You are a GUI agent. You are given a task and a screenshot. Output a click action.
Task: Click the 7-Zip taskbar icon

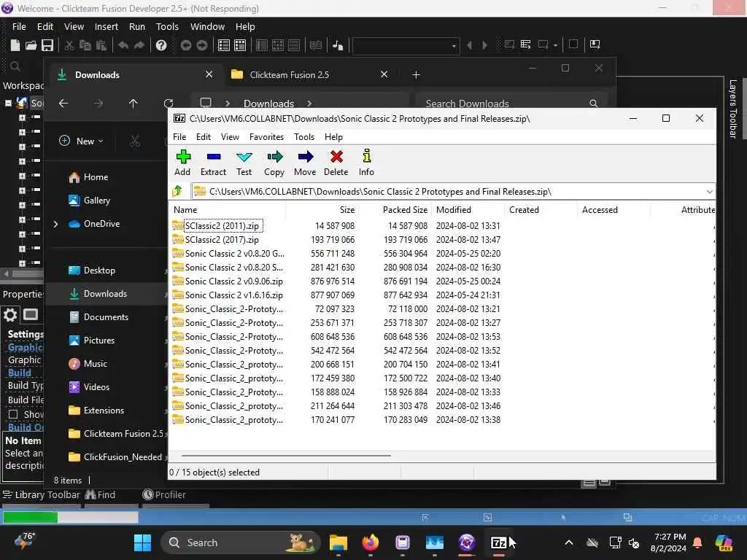(498, 542)
